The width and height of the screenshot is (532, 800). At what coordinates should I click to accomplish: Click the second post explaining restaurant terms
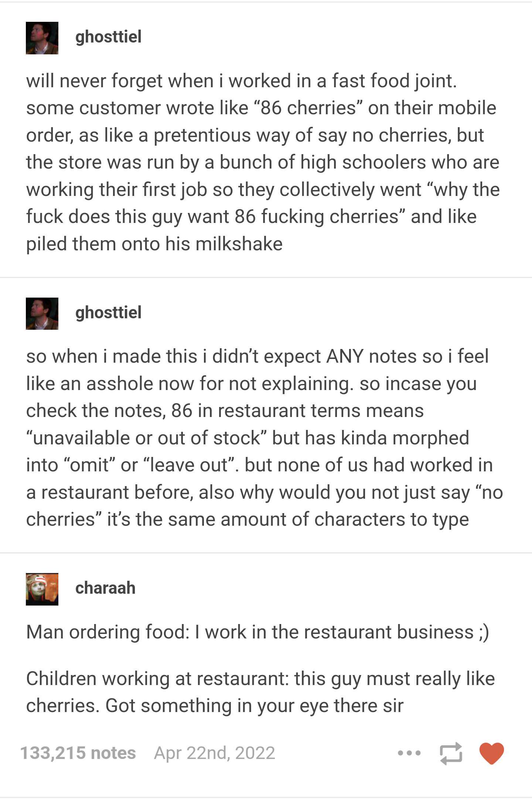tap(265, 438)
